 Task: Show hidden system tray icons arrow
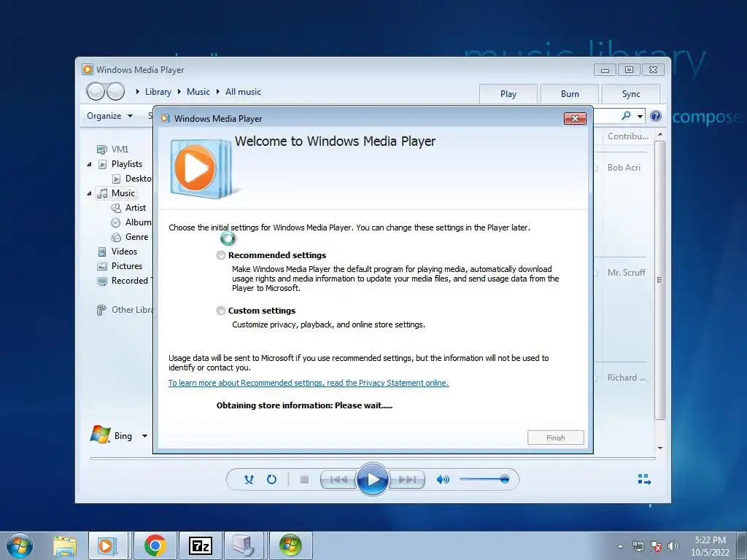[620, 546]
